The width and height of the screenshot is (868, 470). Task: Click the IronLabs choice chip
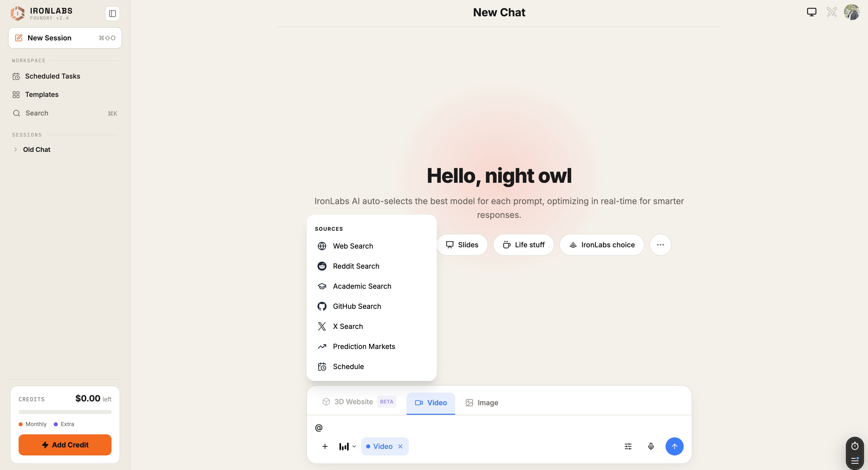[602, 245]
